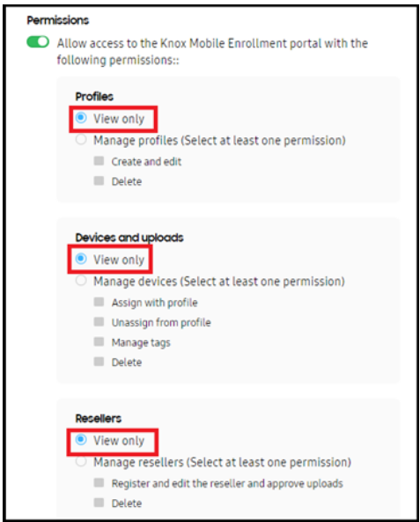This screenshot has height=522, width=420.
Task: Select View only under Profiles
Action: coord(81,118)
